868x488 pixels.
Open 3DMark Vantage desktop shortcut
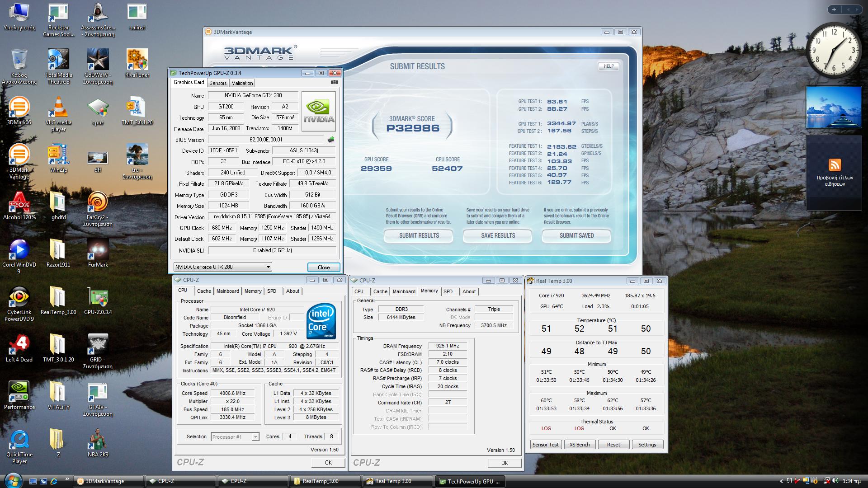19,162
